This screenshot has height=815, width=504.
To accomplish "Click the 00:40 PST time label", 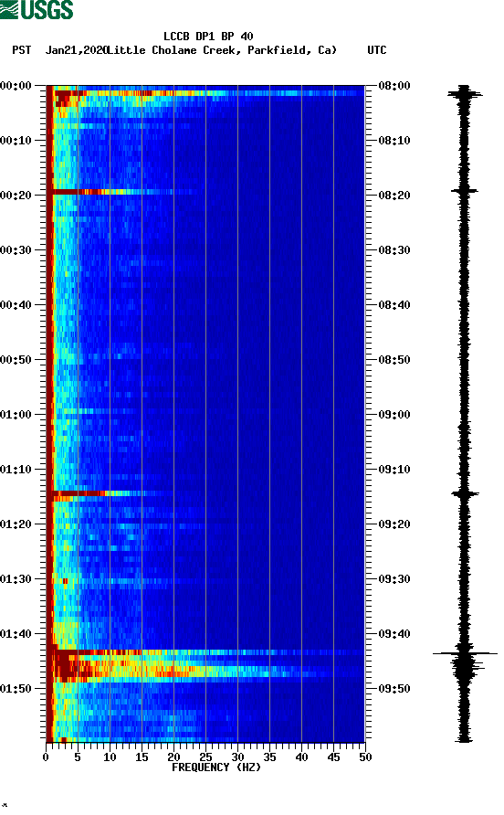I will coord(16,305).
